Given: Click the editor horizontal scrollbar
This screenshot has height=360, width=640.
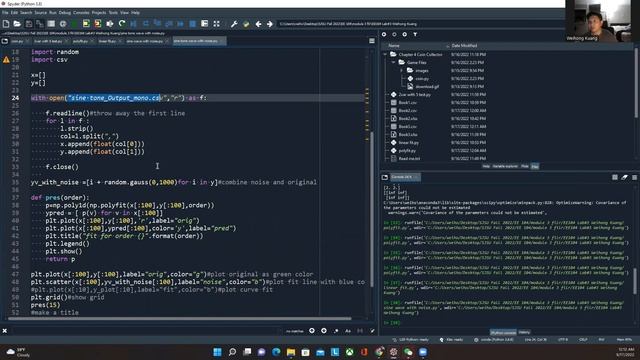Looking at the screenshot, I should pos(180,318).
